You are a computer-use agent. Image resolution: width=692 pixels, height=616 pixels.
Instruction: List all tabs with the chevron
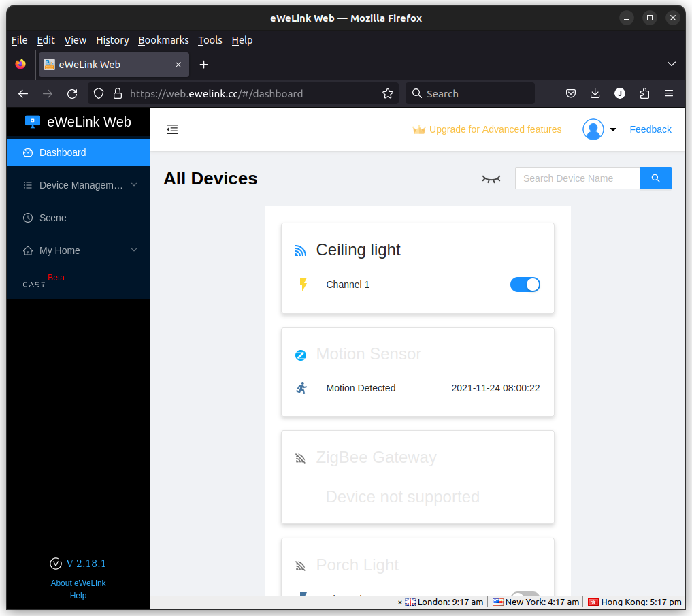pos(672,64)
